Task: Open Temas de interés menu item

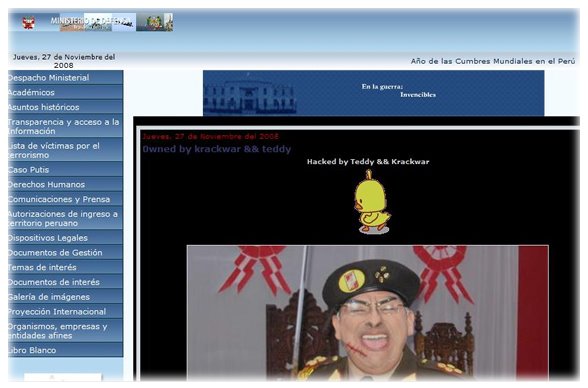Action: click(x=66, y=267)
